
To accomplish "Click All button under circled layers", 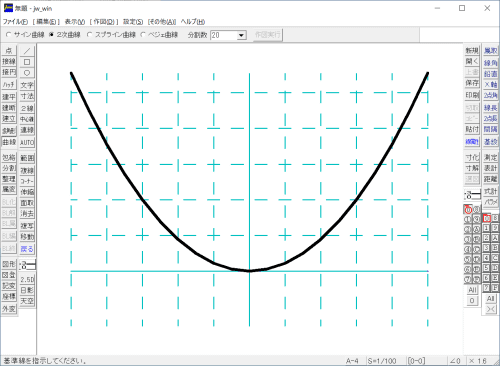I will [472, 290].
